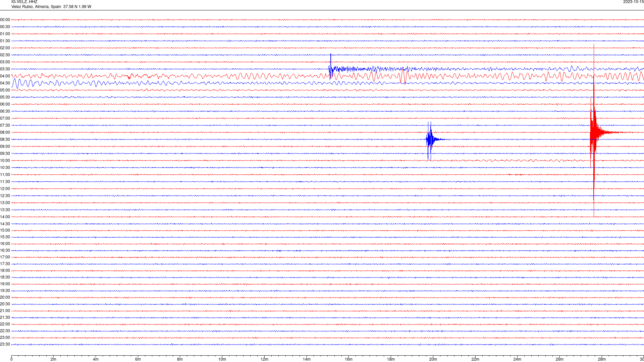Click the 26m tick on time axis
The width and height of the screenshot is (644, 362).
[559, 359]
